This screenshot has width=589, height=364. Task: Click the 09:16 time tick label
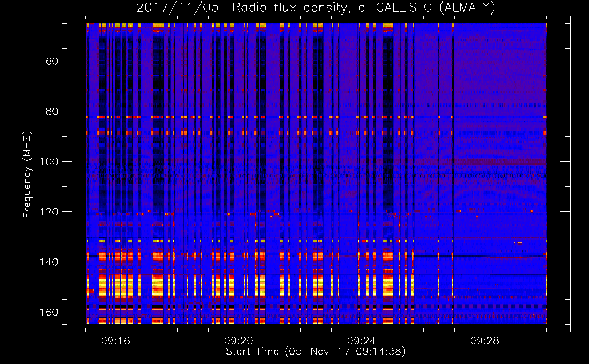[x=116, y=341]
